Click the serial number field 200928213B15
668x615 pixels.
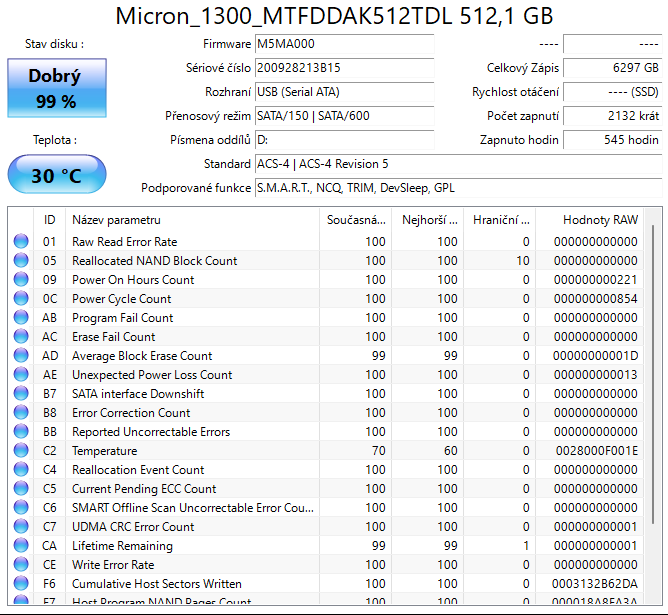coord(344,68)
